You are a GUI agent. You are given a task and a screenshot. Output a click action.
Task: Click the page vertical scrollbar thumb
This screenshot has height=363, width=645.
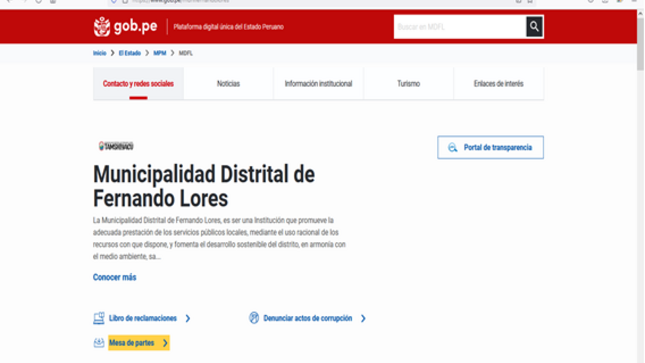tap(640, 43)
